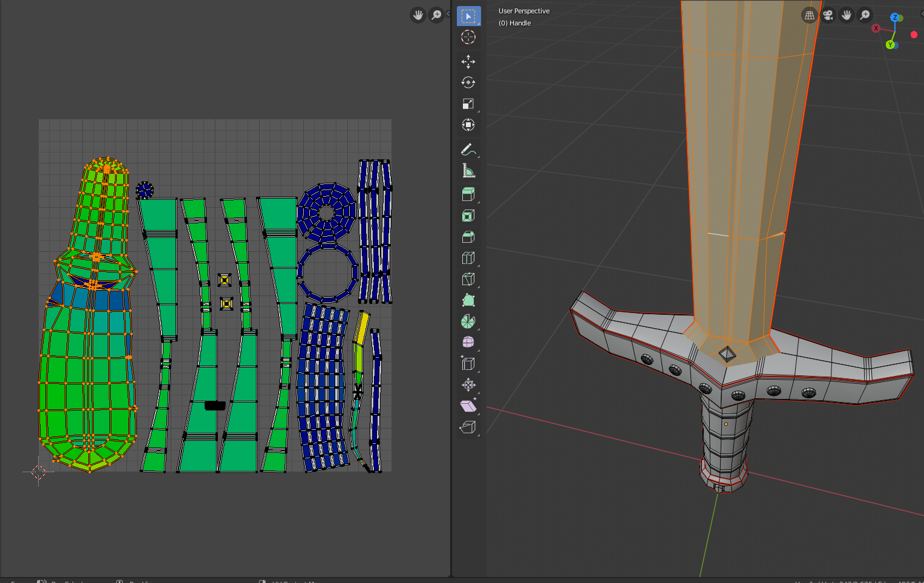Click the X axis on navigation gizmo
Viewport: 924px width, 583px height.
click(x=876, y=28)
